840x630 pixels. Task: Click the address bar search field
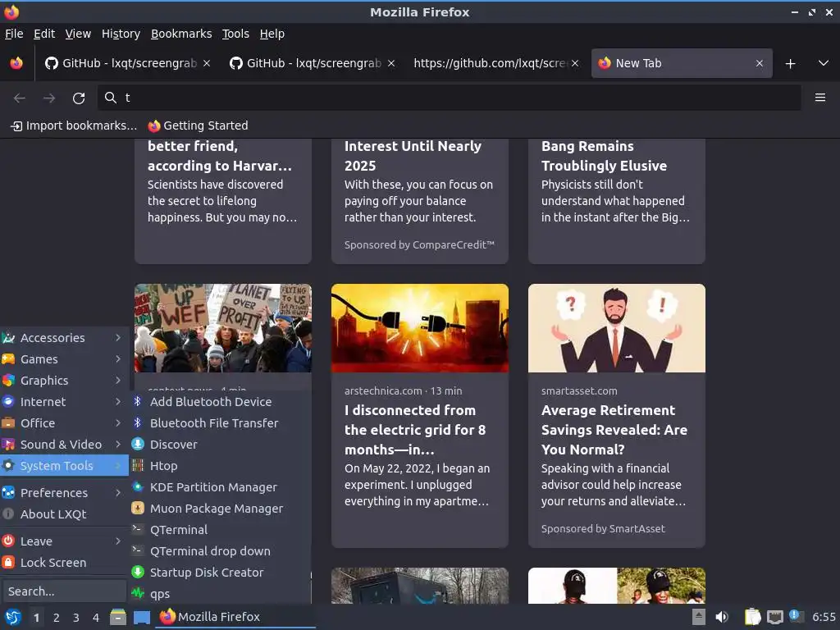coord(449,98)
